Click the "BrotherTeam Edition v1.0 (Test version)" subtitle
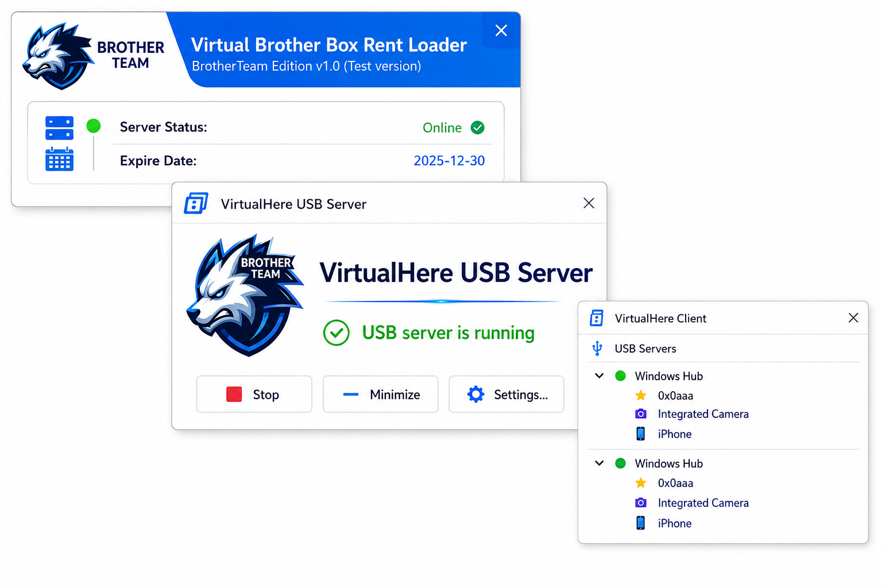Screen dimensions: 882x588 [x=307, y=66]
